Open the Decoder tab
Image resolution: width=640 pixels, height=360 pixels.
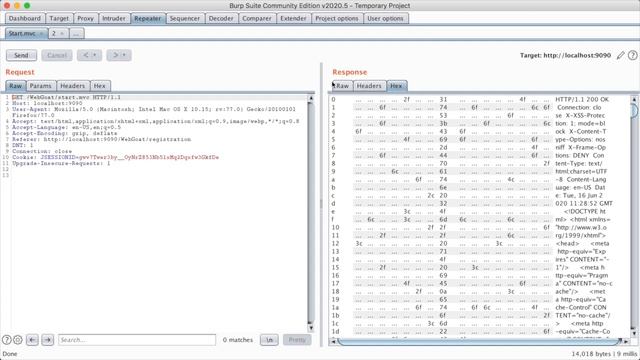pyautogui.click(x=221, y=18)
